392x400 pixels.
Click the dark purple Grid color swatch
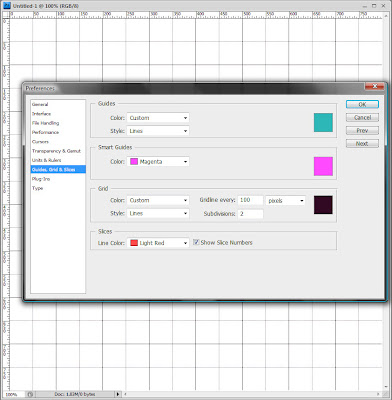click(323, 205)
